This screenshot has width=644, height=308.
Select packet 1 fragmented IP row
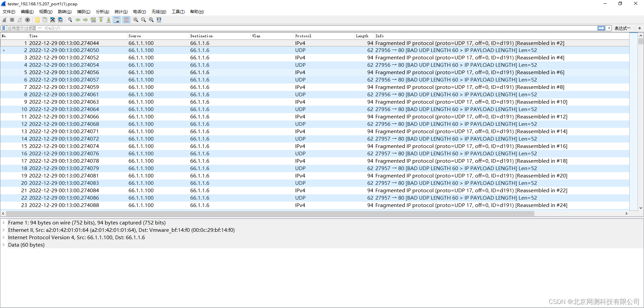tap(315, 43)
